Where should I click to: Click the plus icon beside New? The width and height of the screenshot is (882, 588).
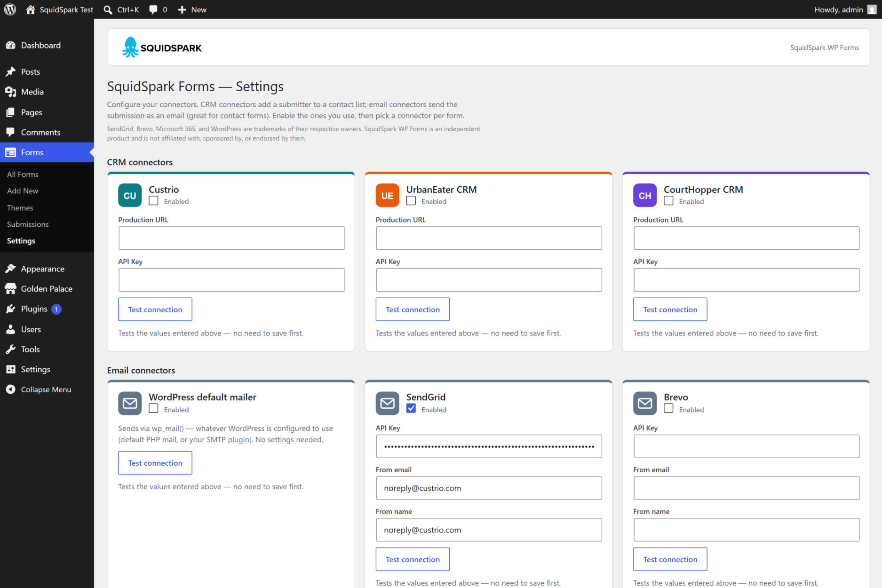182,10
